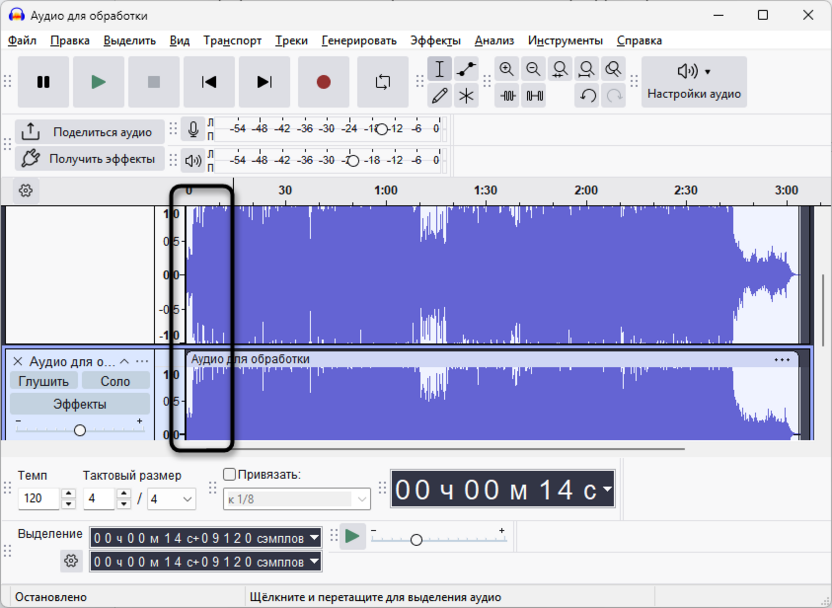
Task: Zoom in on the waveform
Action: click(x=507, y=69)
